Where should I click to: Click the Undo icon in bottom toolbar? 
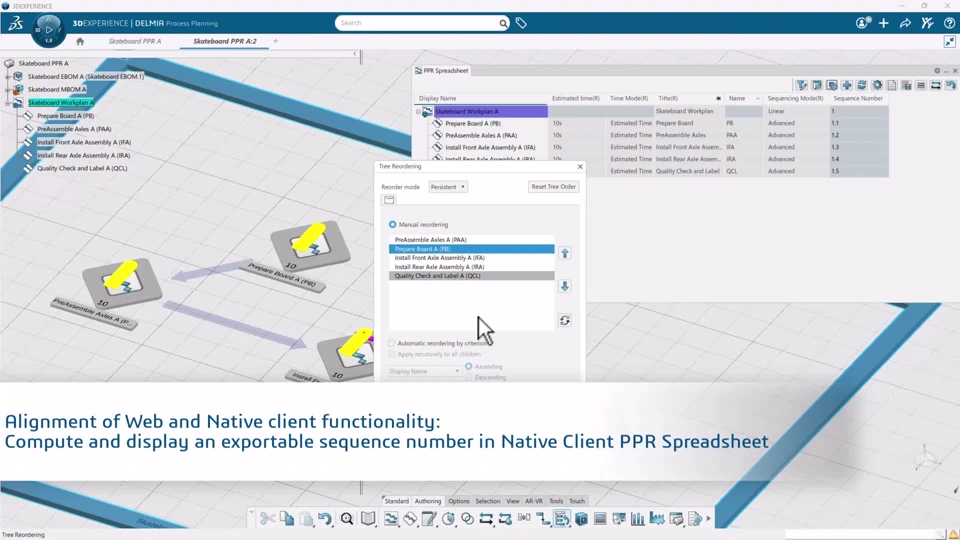tap(324, 519)
